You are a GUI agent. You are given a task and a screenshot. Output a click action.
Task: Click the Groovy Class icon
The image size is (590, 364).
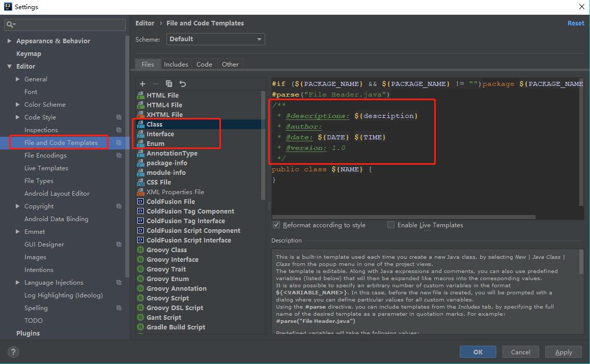tap(141, 250)
